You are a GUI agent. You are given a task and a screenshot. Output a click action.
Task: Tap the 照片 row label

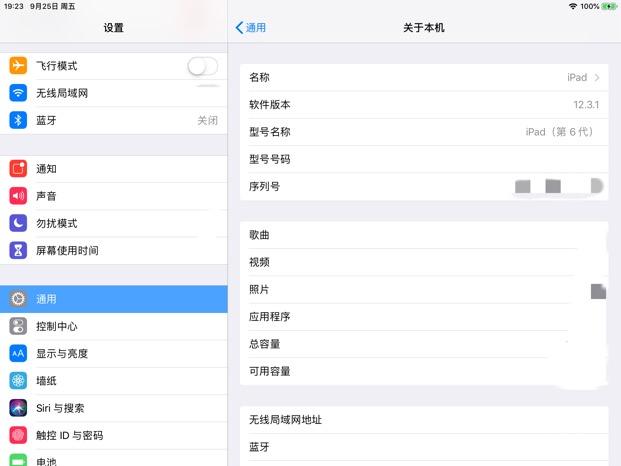coord(259,289)
